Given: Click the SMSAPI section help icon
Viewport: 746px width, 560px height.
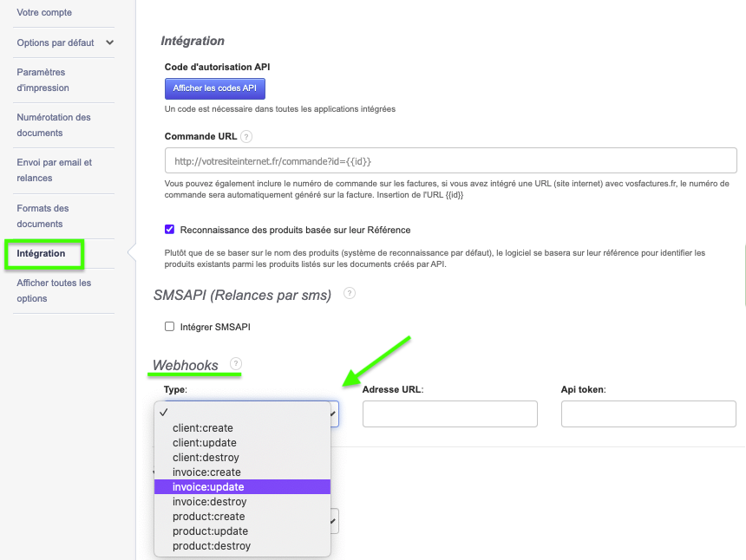Looking at the screenshot, I should 349,294.
